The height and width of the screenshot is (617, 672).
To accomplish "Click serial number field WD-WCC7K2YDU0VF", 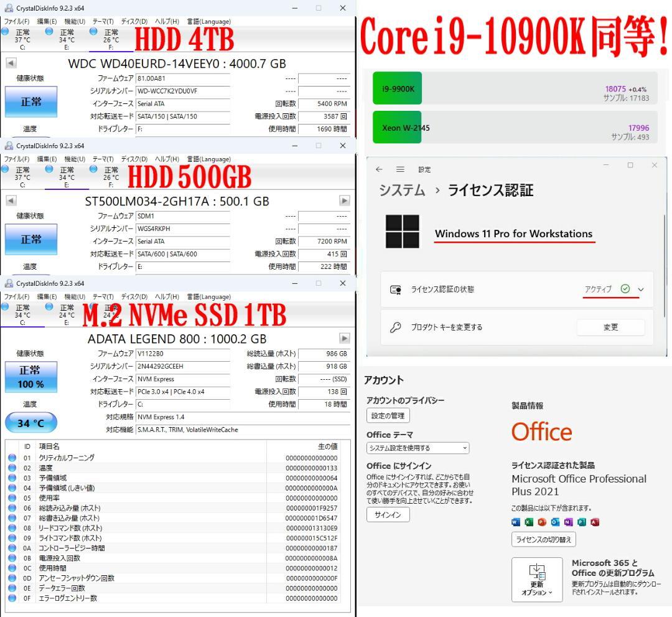I will coord(183,91).
